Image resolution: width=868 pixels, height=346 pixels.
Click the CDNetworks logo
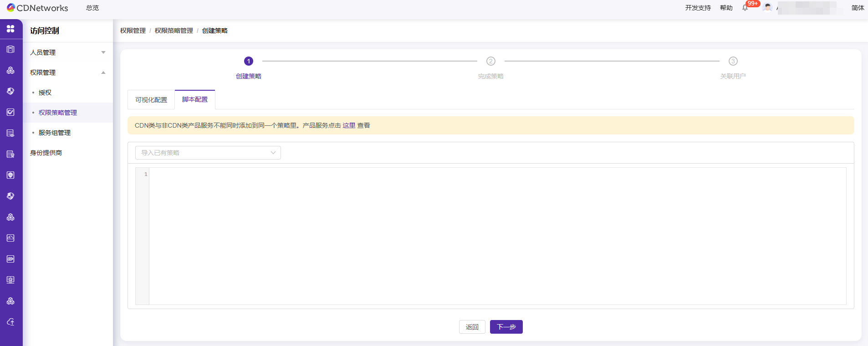click(x=37, y=8)
